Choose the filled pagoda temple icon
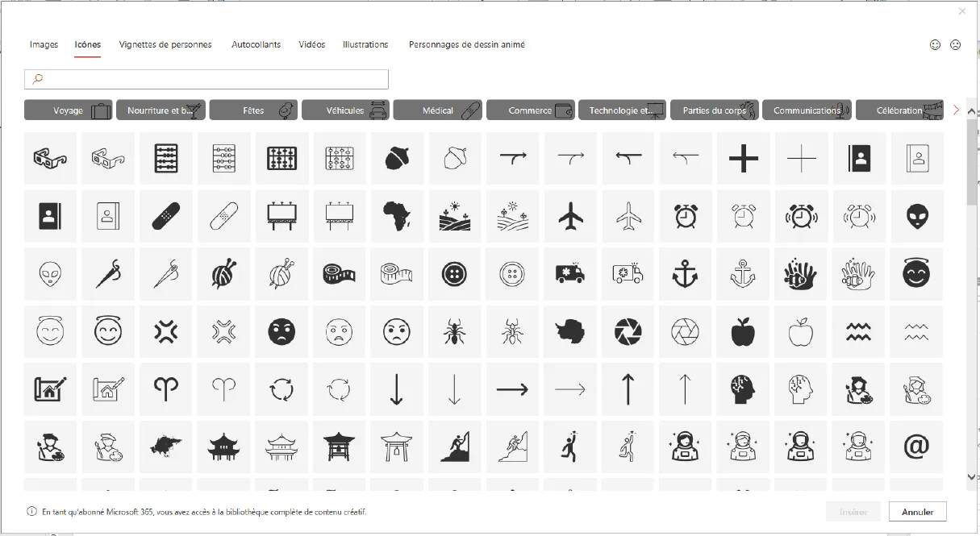Screen dimensions: 980x536 (x=223, y=447)
